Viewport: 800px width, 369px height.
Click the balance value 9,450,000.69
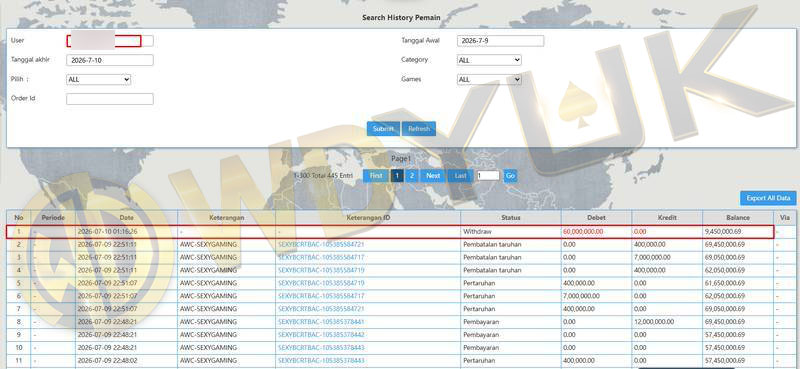(723, 232)
